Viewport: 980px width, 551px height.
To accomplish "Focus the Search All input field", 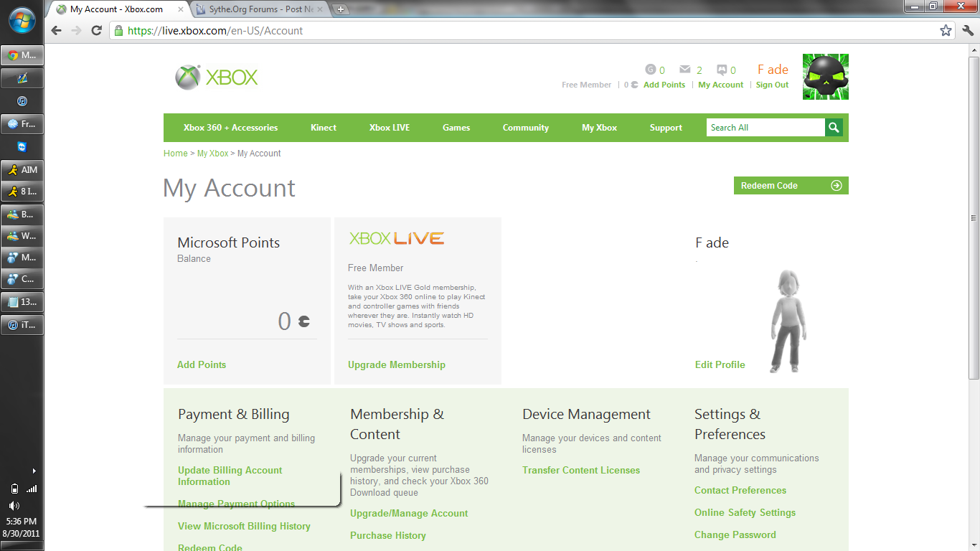I will [765, 128].
